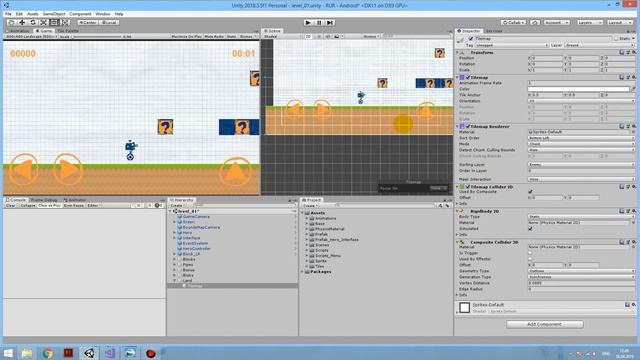Open the Window menu
The image size is (640, 360).
[x=103, y=14]
